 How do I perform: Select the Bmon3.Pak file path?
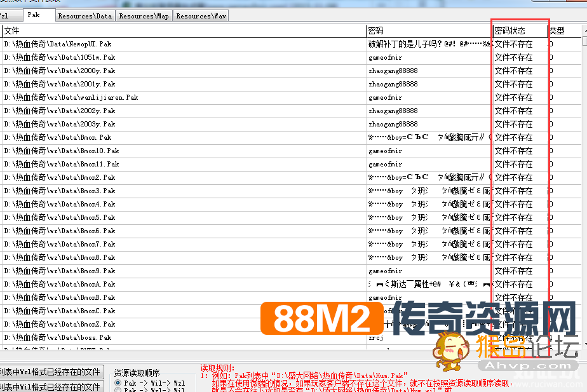[x=60, y=191]
